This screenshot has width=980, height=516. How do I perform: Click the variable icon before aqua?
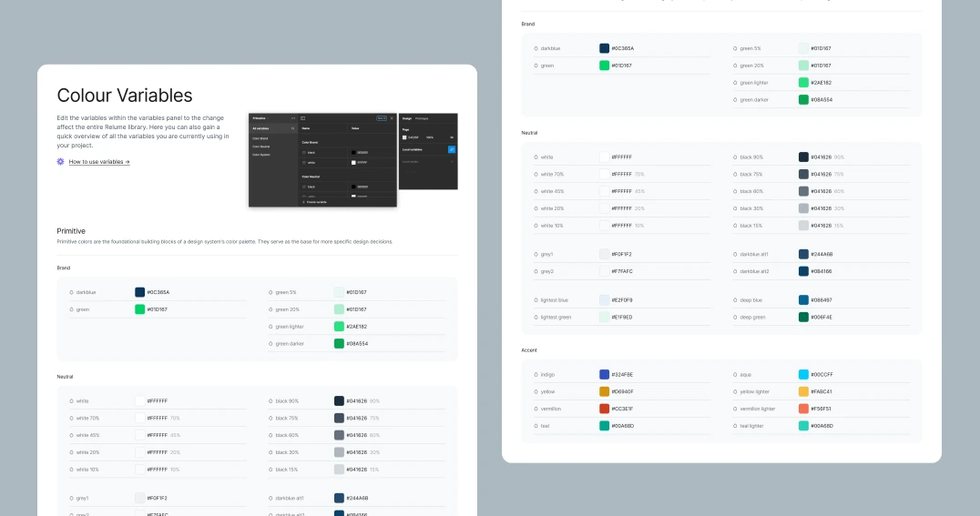click(735, 375)
